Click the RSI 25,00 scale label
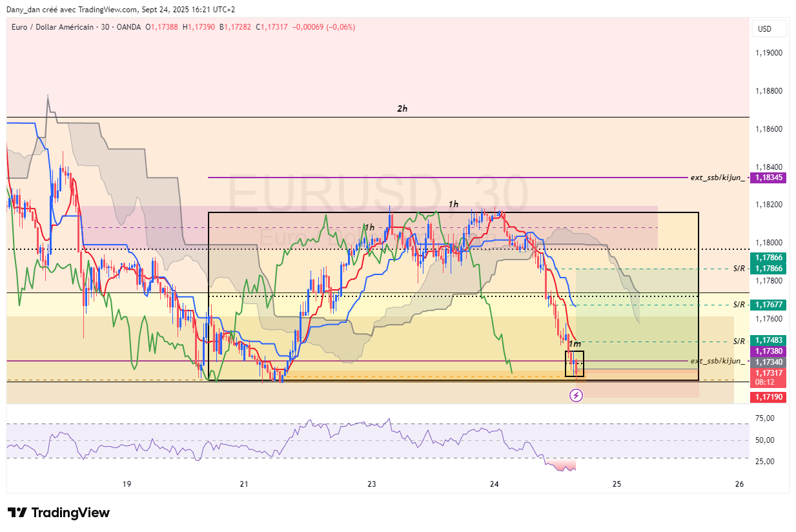Screen dimensions: 796x532 (x=766, y=462)
